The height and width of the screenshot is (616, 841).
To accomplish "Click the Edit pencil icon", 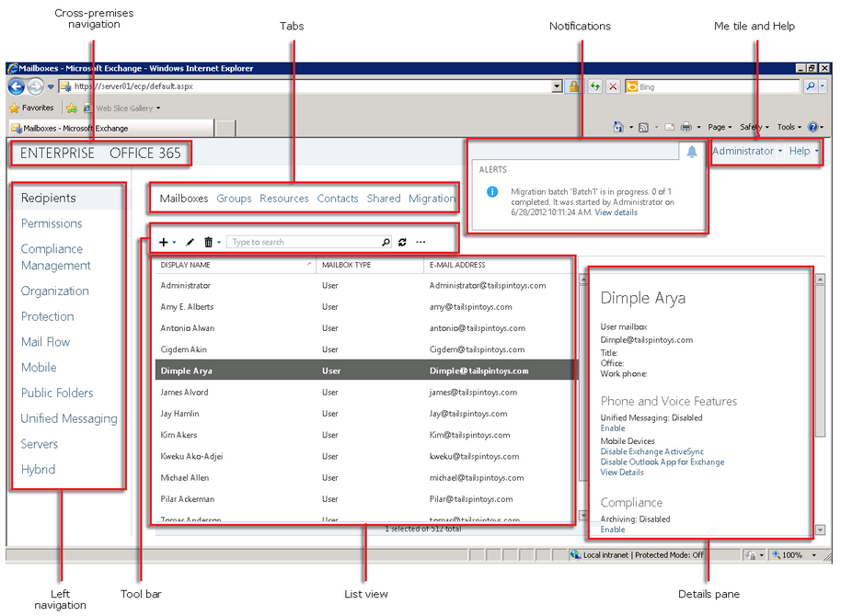I will [x=190, y=243].
